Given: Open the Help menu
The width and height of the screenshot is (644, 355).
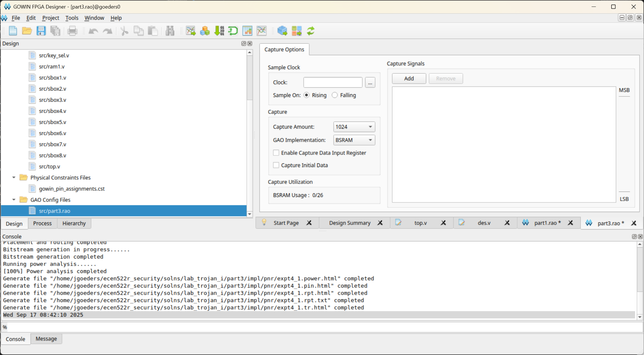Looking at the screenshot, I should point(116,18).
